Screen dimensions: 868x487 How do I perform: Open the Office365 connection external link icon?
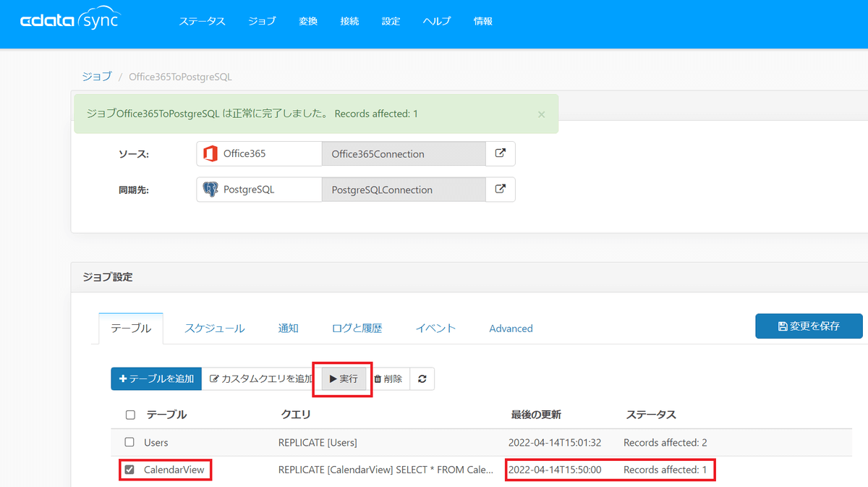pyautogui.click(x=501, y=153)
